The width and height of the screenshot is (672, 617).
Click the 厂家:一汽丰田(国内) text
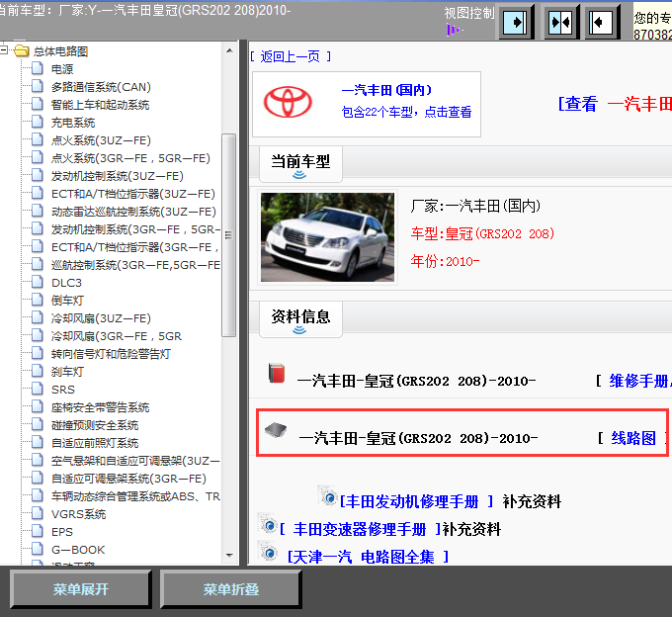475,207
